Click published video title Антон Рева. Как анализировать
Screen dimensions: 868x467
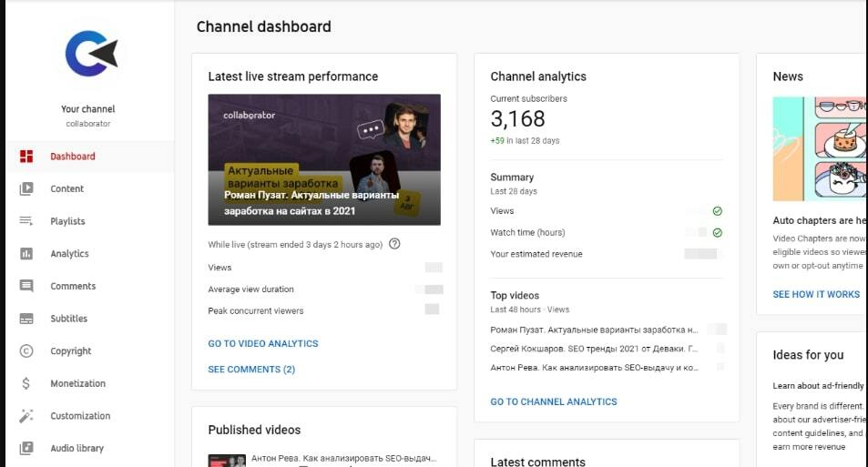(343, 458)
